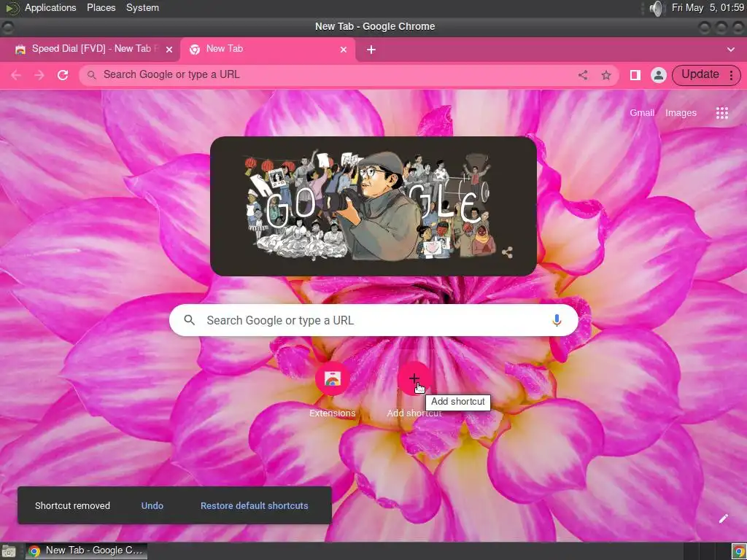
Task: Close the Speed Dial [FVD] tab
Action: pos(169,50)
